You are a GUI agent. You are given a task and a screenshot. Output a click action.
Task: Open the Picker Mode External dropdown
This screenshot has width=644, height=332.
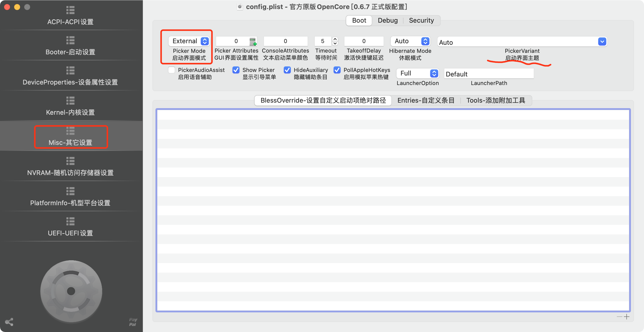(189, 41)
